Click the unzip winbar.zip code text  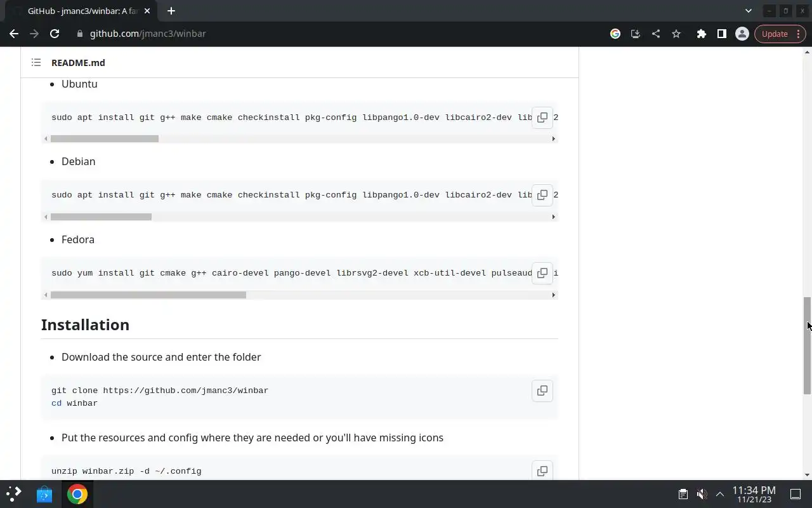coord(126,471)
